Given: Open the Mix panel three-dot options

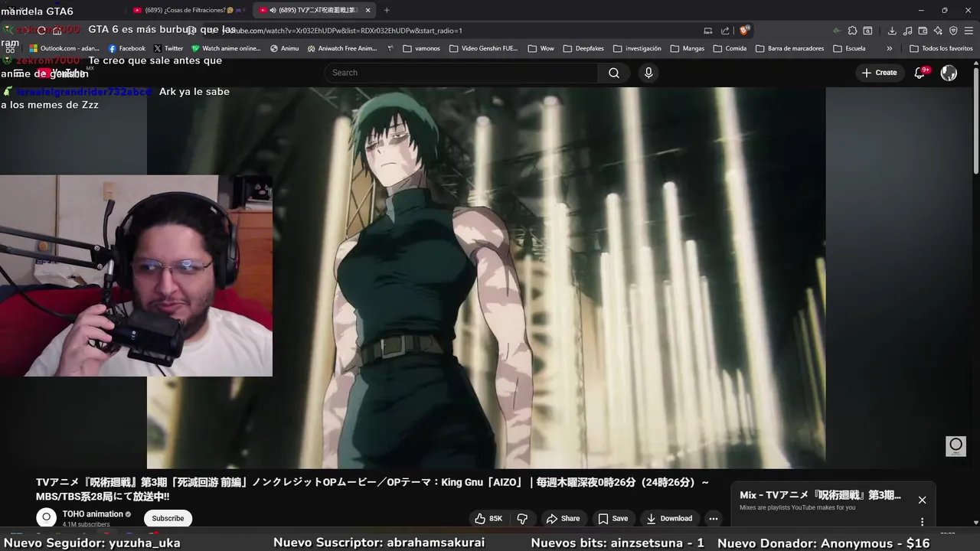Looking at the screenshot, I should point(922,522).
